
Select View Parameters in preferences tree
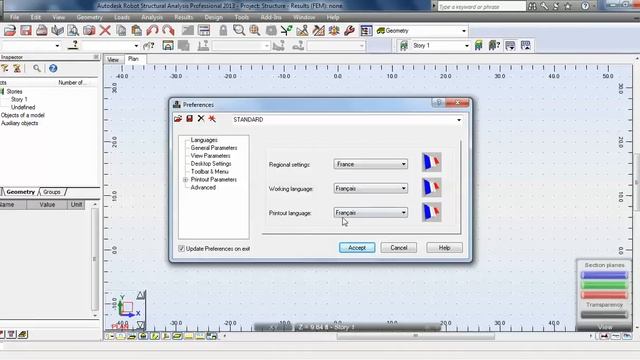(x=211, y=156)
